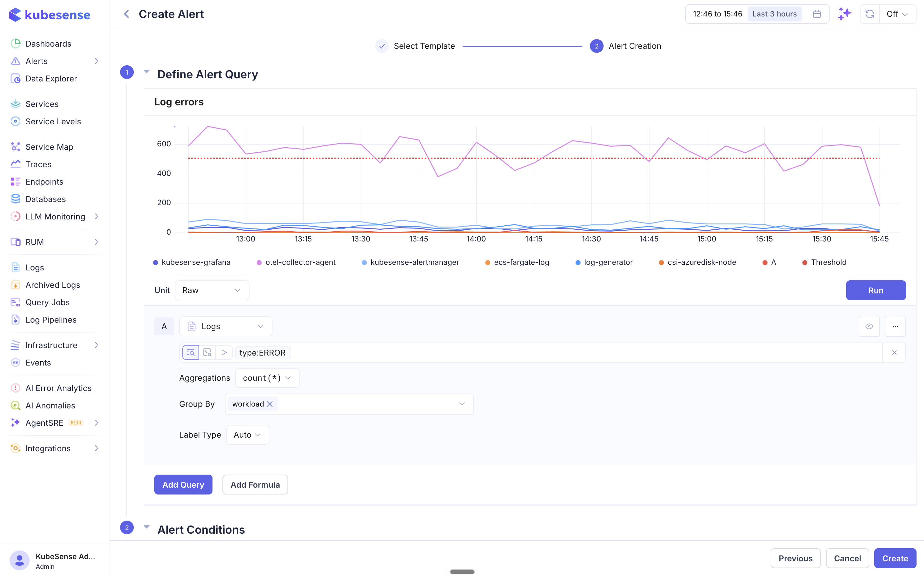The image size is (924, 575).
Task: Open more options menu for query A
Action: [895, 326]
